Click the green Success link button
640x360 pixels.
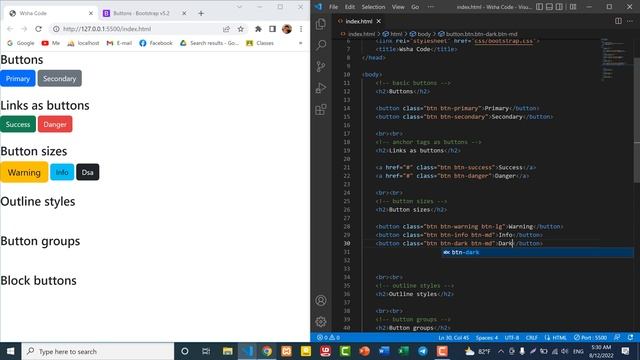pyautogui.click(x=18, y=124)
